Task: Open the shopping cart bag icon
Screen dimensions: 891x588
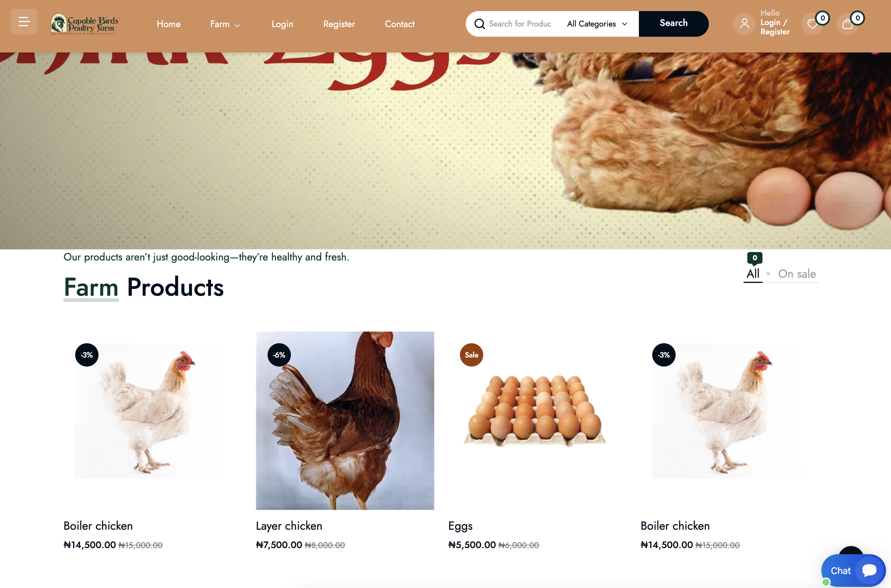Action: point(847,24)
